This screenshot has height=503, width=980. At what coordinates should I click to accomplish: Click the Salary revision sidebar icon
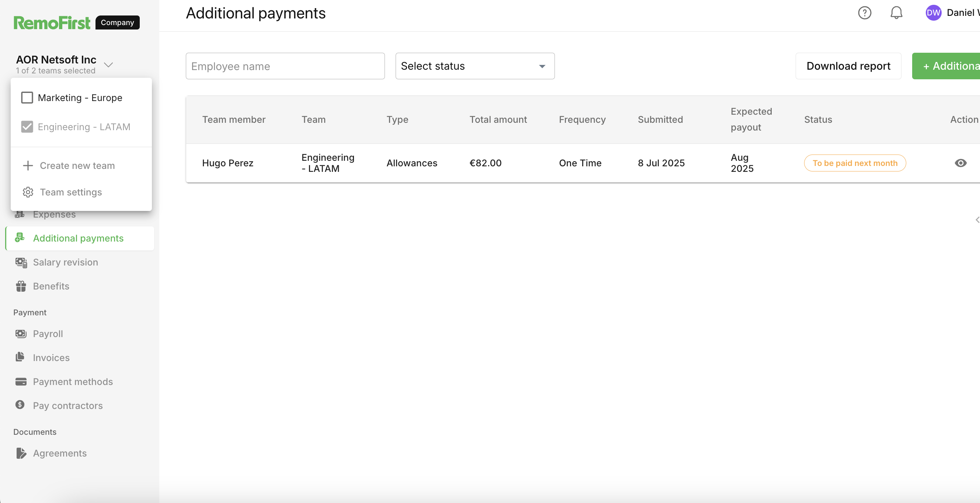click(x=21, y=262)
